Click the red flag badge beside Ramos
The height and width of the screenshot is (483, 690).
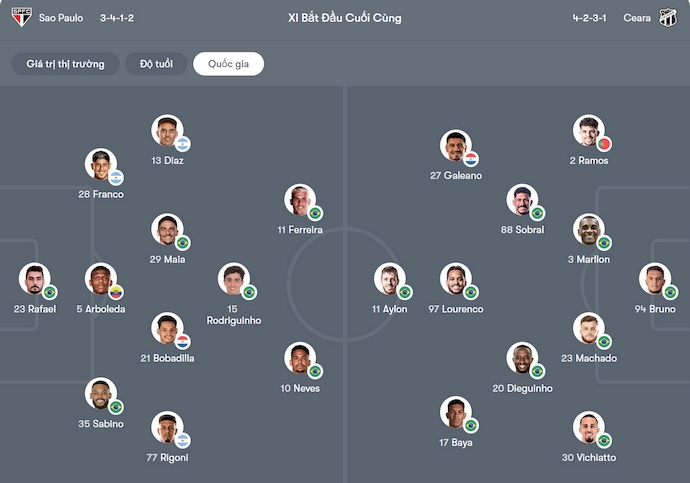point(604,144)
